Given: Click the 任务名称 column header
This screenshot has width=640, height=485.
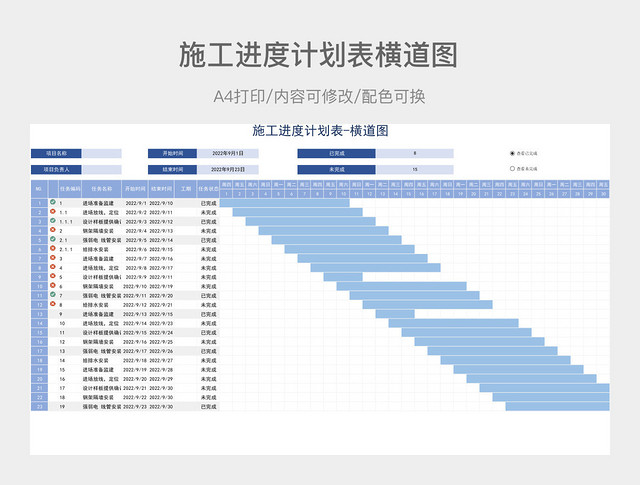Looking at the screenshot, I should pos(101,189).
